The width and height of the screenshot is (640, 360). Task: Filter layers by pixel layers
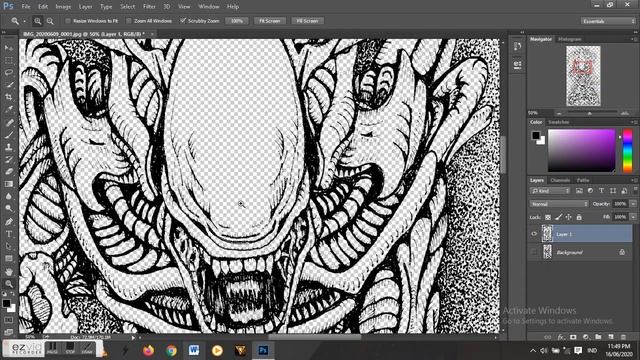(579, 191)
